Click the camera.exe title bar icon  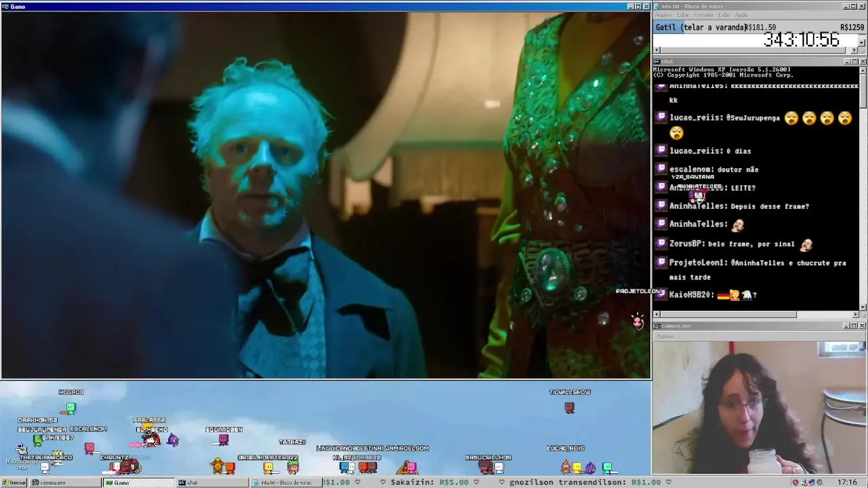tap(657, 326)
